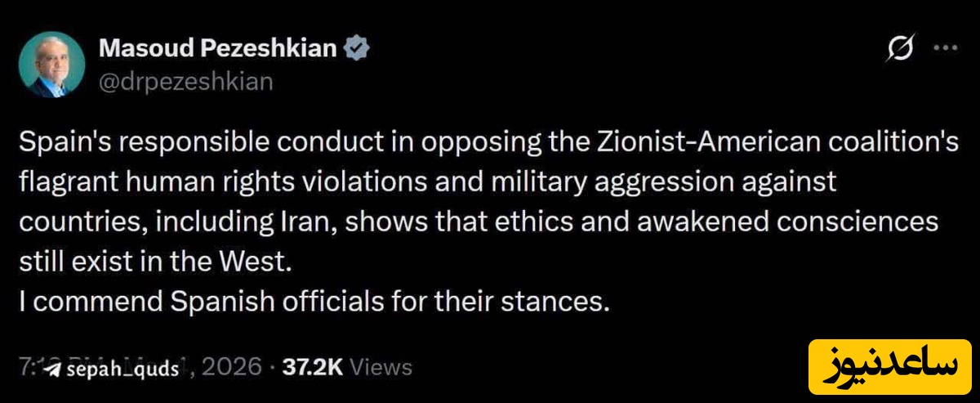This screenshot has height=403, width=980.
Task: Click the line starting "countries, including Iran"
Action: [x=479, y=223]
